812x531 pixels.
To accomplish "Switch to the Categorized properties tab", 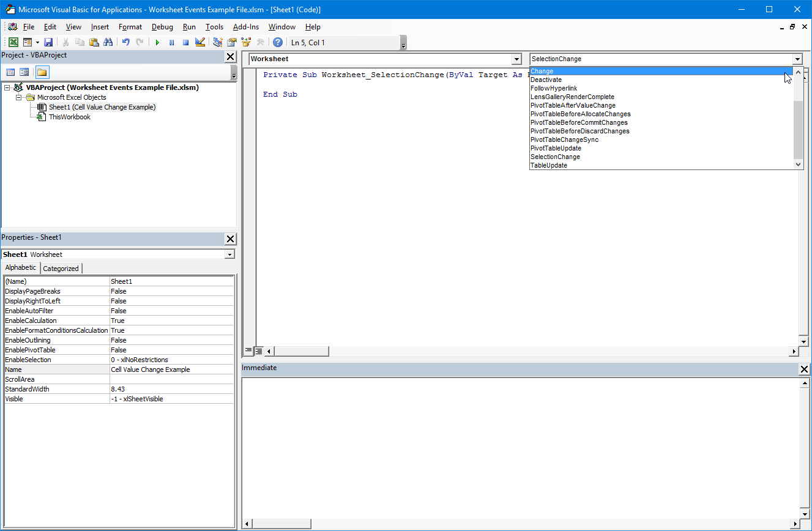I will pyautogui.click(x=61, y=268).
